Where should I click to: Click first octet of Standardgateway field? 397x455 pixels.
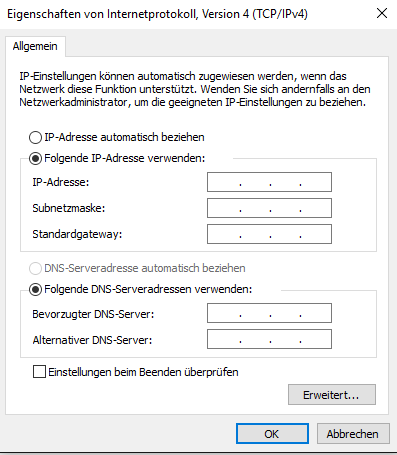224,234
